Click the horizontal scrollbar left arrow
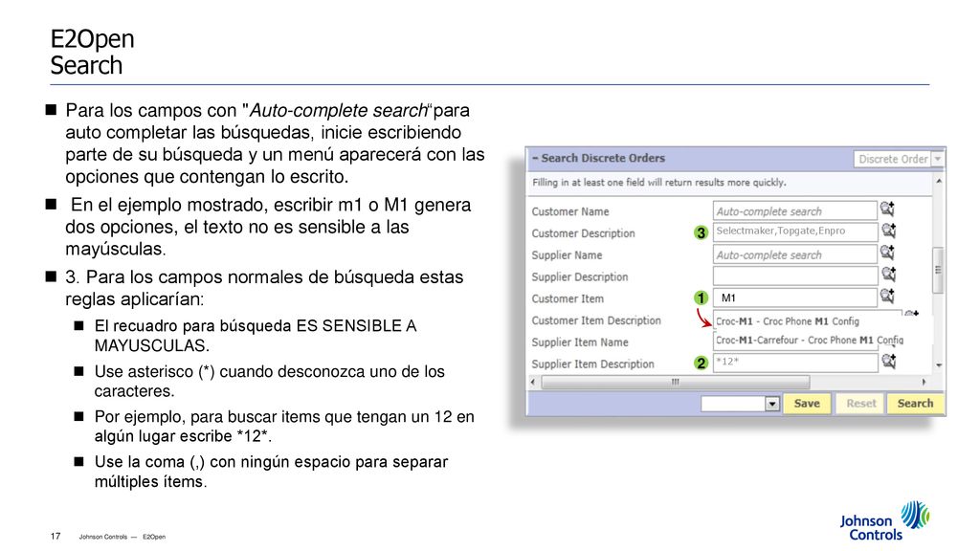The height and width of the screenshot is (551, 980). pyautogui.click(x=533, y=382)
